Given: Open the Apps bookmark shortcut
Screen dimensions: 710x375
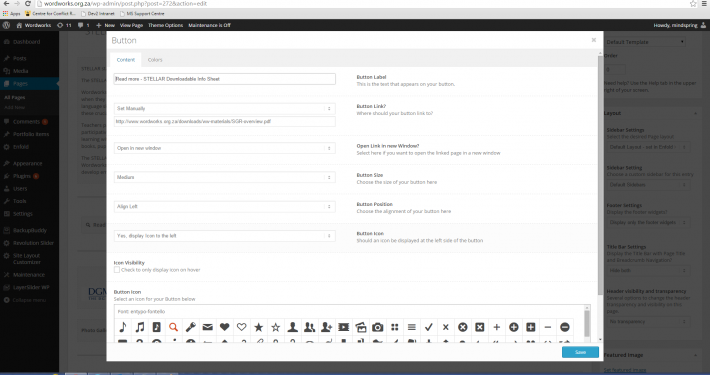Looking at the screenshot, I should pos(12,14).
